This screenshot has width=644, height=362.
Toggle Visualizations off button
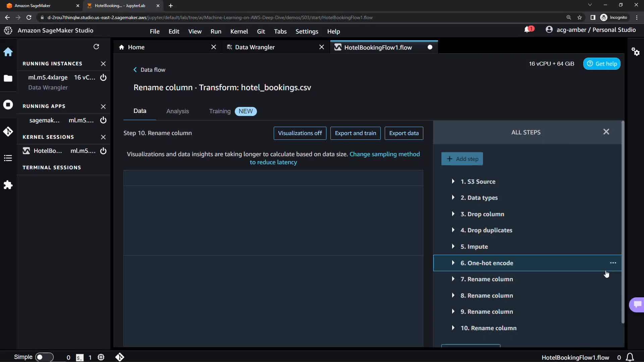tap(300, 133)
